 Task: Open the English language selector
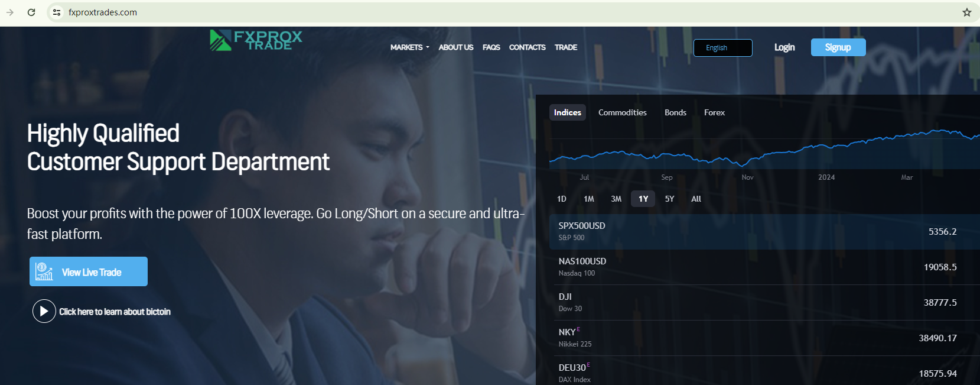[x=722, y=48]
